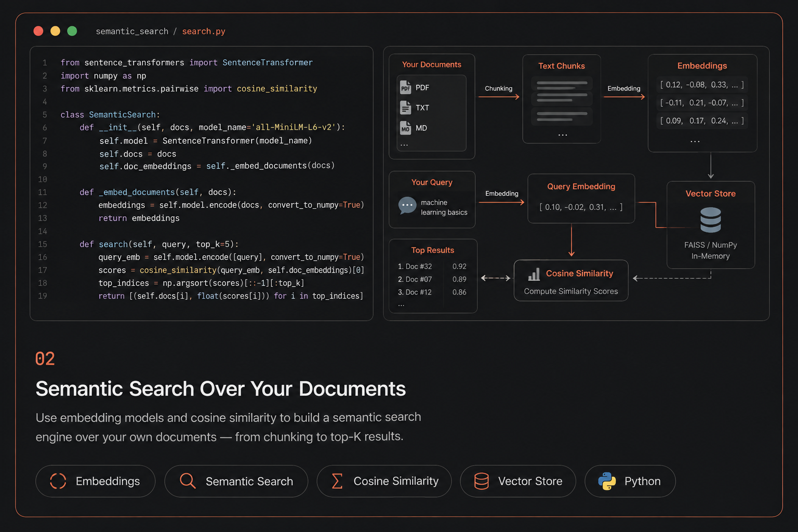Image resolution: width=798 pixels, height=532 pixels.
Task: Click 'class SemanticSearch:' code line
Action: pyautogui.click(x=110, y=115)
